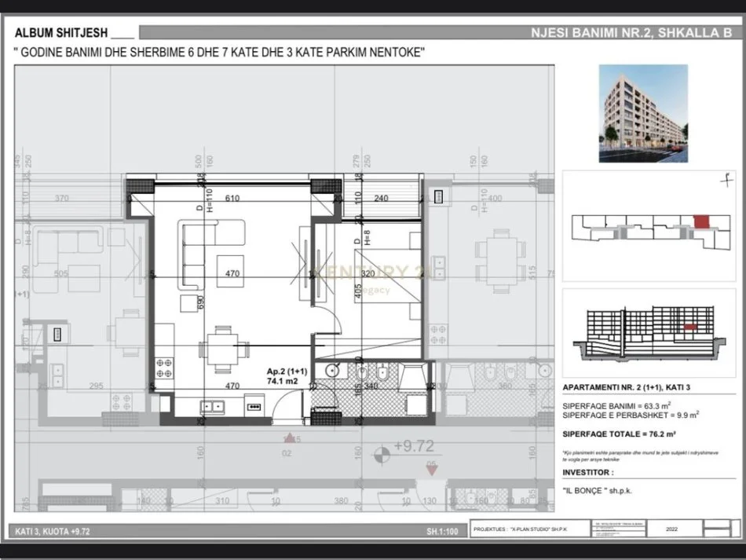Click the elevation datum marker beside +9.72
746x560 pixels.
[380, 452]
